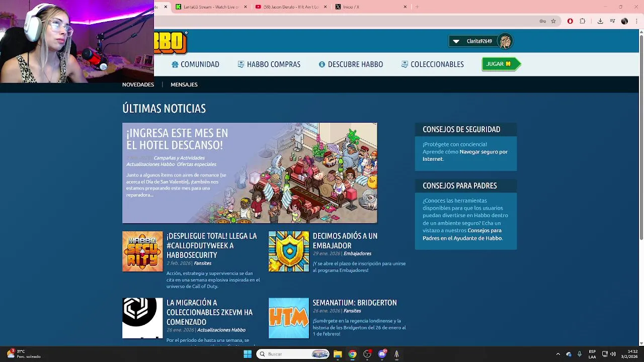Open the weather widget showing 31°C
Image resolution: width=644 pixels, height=362 pixels.
click(24, 354)
